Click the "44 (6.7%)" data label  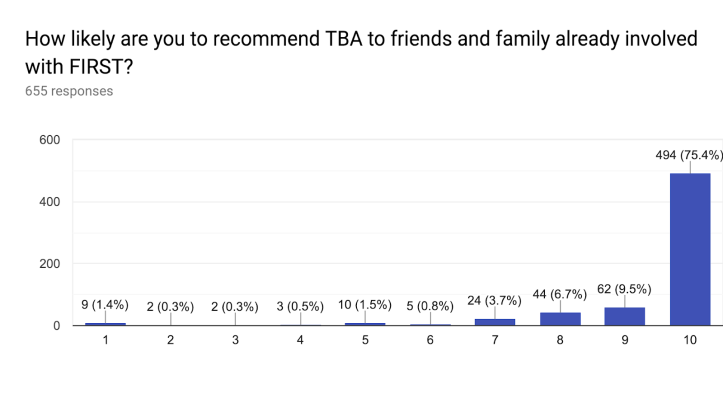pos(559,295)
